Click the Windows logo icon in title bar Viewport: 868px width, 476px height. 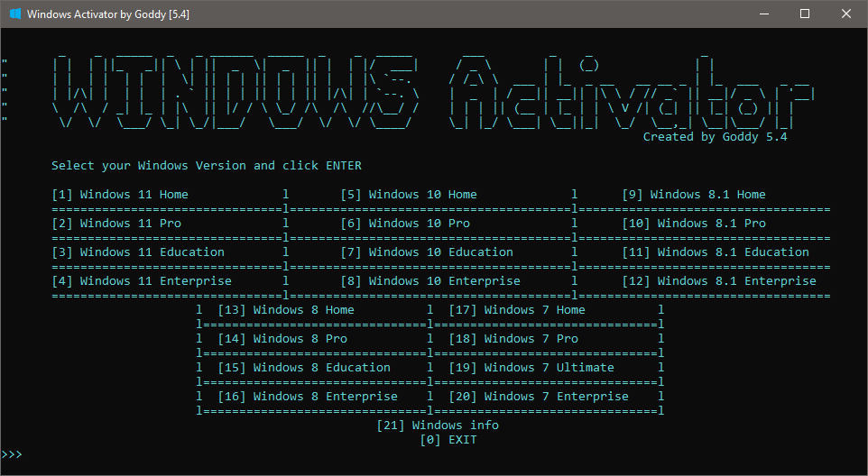click(15, 14)
